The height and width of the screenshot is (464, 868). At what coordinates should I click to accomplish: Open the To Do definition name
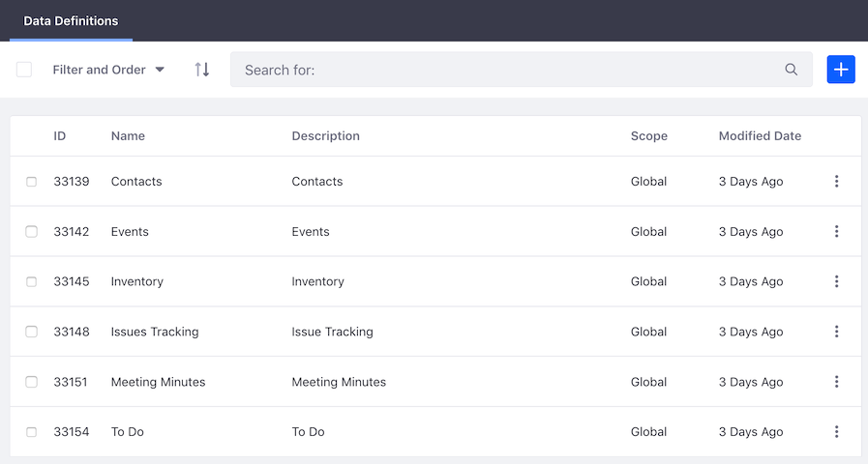(128, 432)
